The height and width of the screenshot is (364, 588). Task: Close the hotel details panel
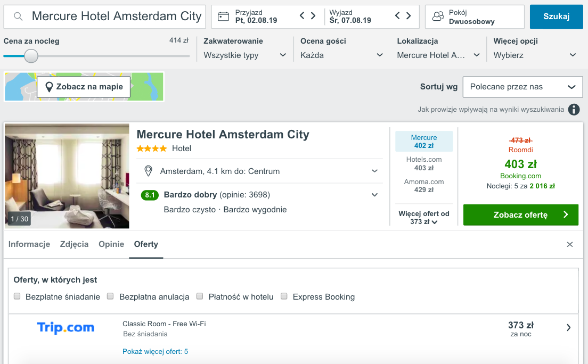pos(570,244)
